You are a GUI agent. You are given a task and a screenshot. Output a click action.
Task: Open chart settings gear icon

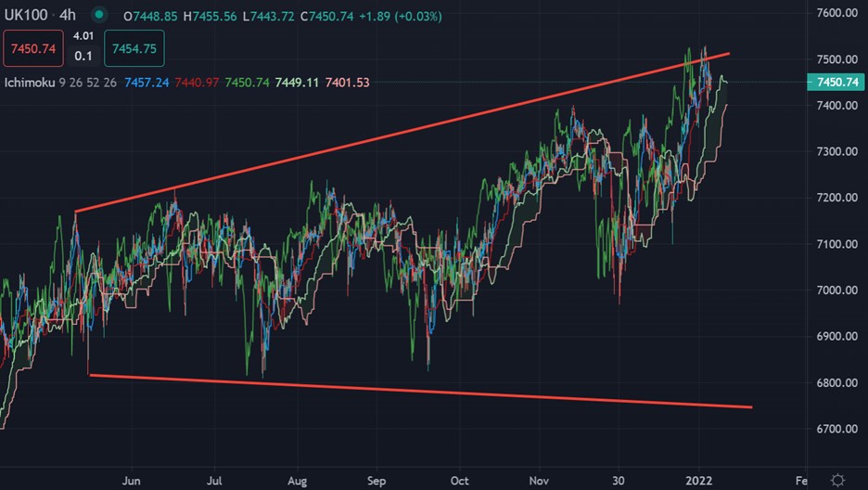[x=838, y=480]
